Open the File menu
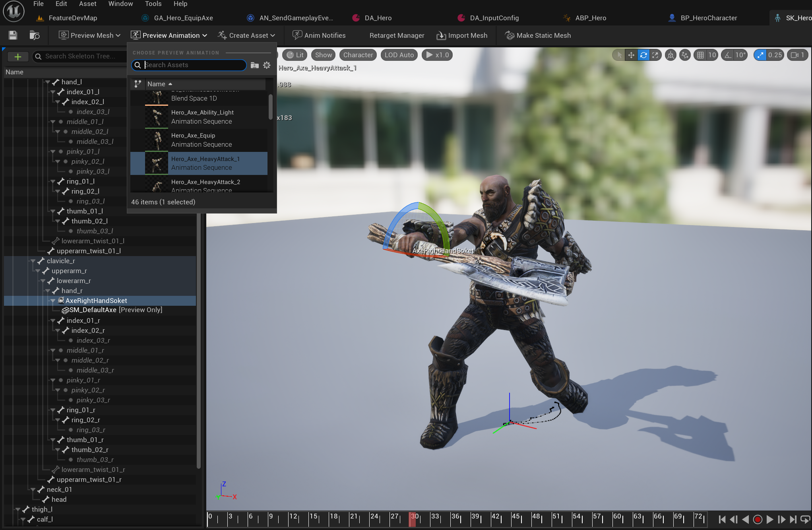This screenshot has width=812, height=530. coord(39,4)
